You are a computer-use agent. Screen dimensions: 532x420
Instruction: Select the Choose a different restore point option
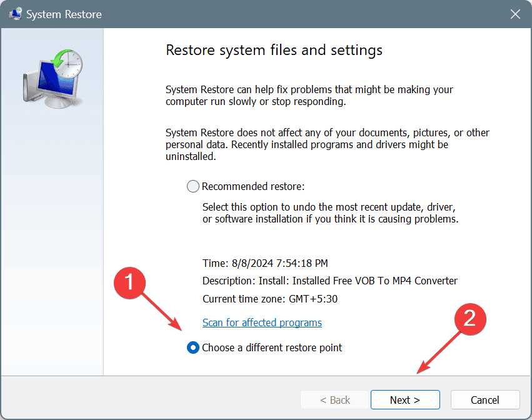click(193, 347)
